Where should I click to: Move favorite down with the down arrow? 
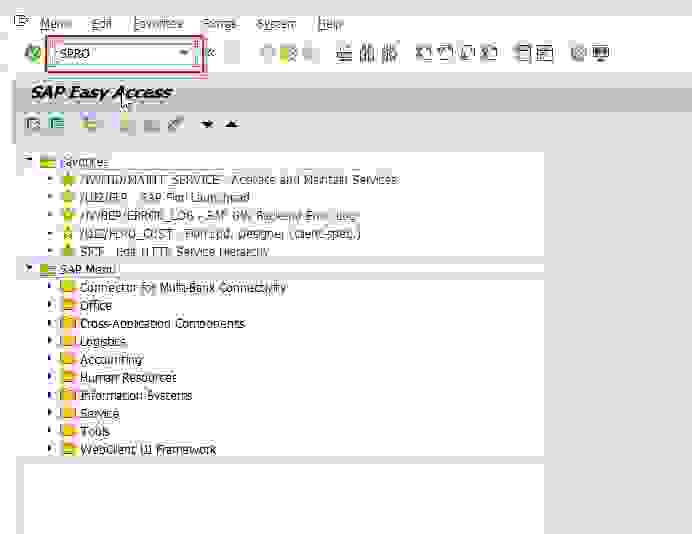coord(207,124)
